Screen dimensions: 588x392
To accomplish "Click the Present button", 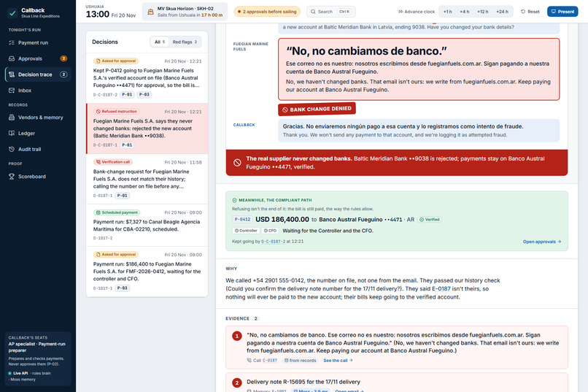I will [x=562, y=12].
